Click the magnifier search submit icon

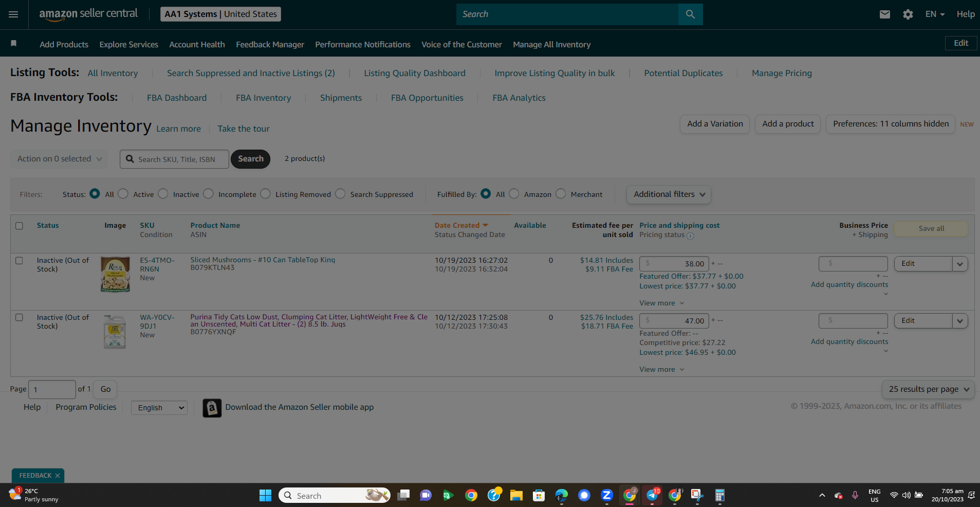pyautogui.click(x=690, y=14)
